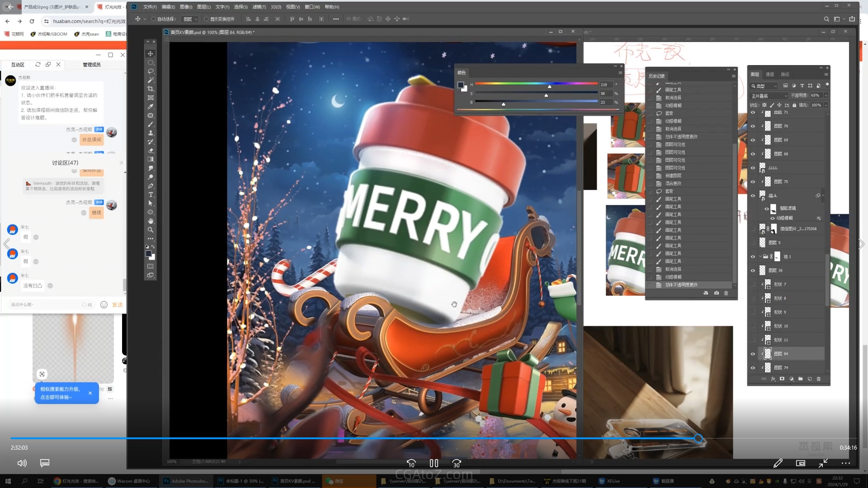The height and width of the screenshot is (488, 868).
Task: Open the opacity 65% dropdown arrow
Action: [x=826, y=95]
